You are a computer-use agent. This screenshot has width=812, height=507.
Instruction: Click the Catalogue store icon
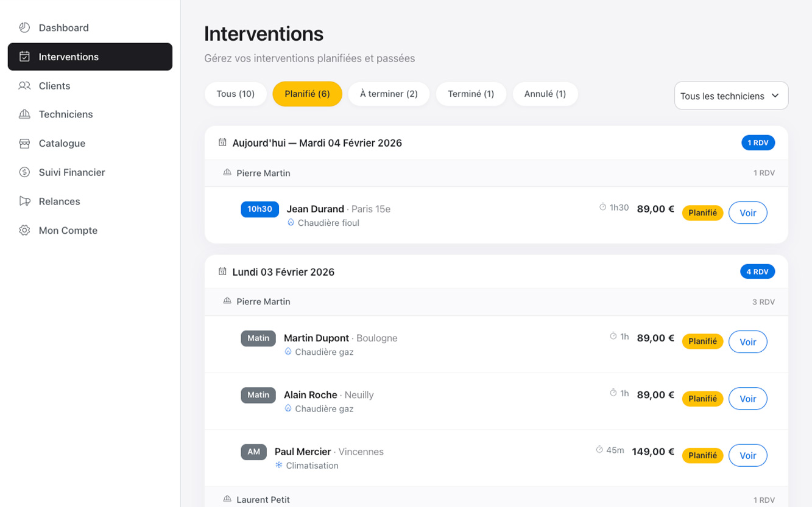24,144
